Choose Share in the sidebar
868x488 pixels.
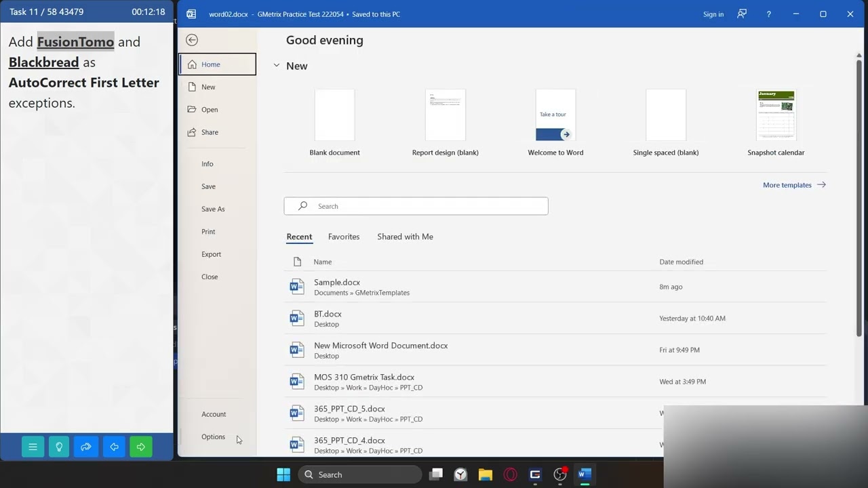(x=218, y=132)
